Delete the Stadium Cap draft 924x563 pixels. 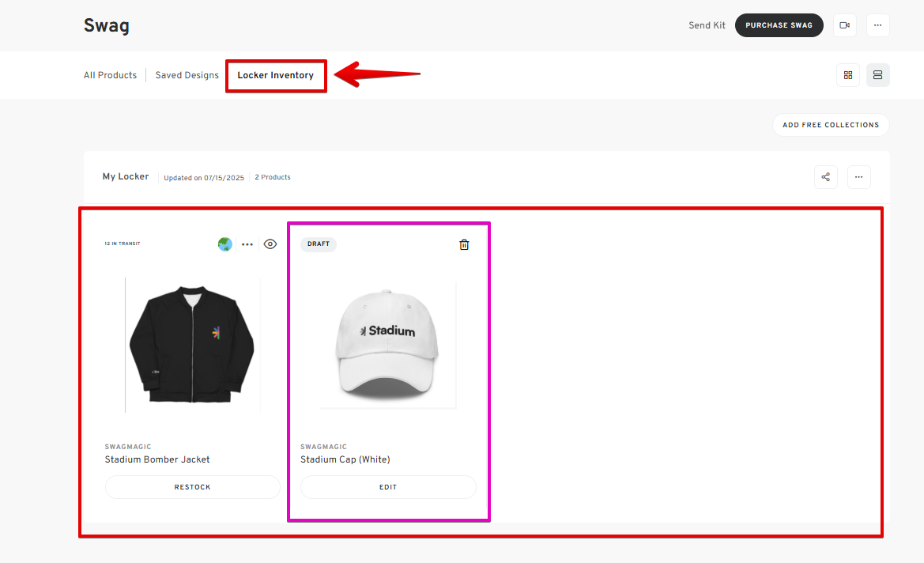pos(464,244)
